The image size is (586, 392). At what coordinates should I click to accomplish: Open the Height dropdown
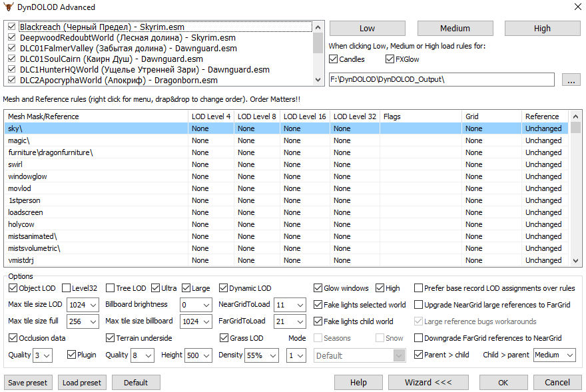tap(198, 355)
